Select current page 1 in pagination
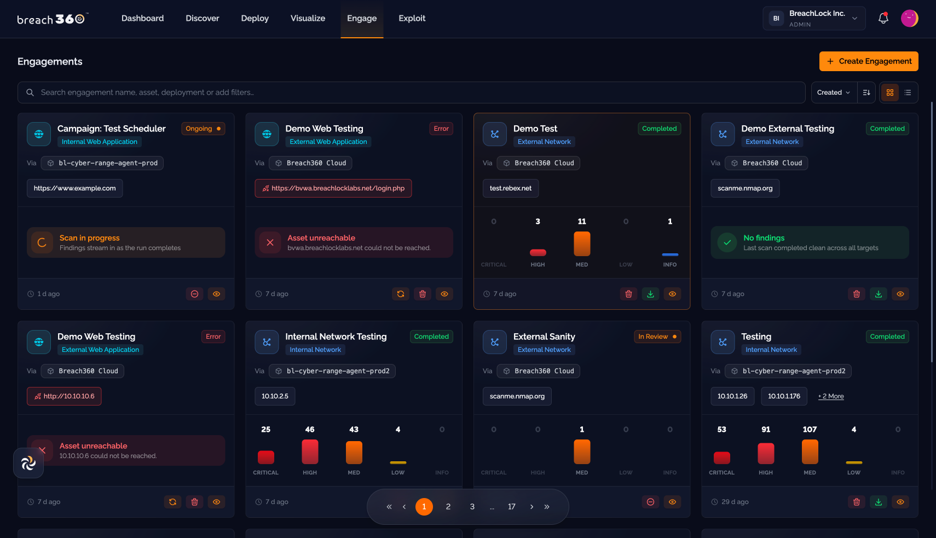Viewport: 936px width, 538px height. coord(424,507)
